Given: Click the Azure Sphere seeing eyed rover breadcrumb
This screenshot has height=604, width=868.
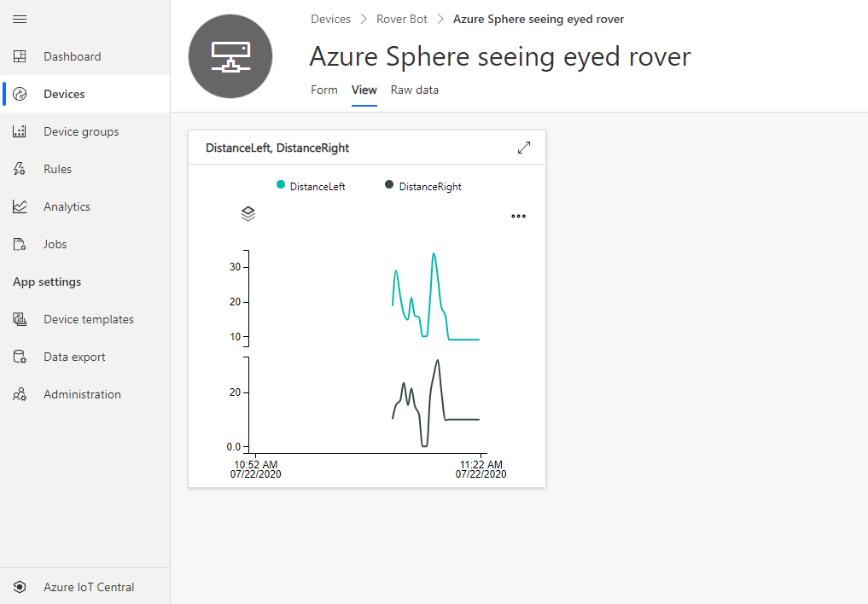Looking at the screenshot, I should (538, 19).
